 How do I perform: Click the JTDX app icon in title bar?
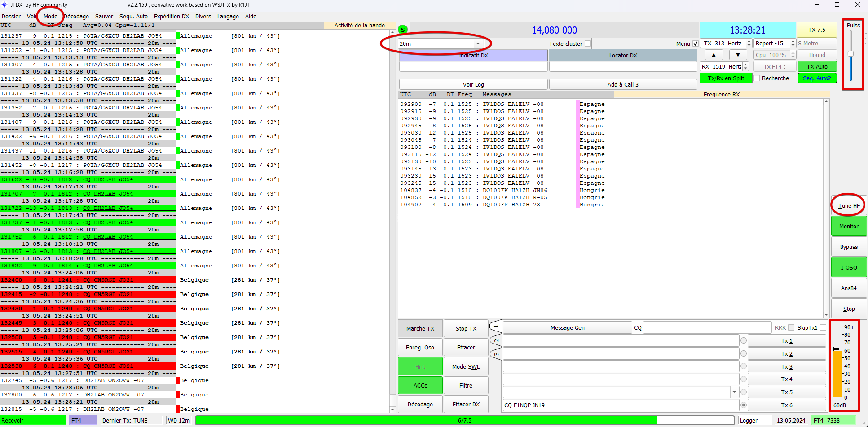coord(4,4)
